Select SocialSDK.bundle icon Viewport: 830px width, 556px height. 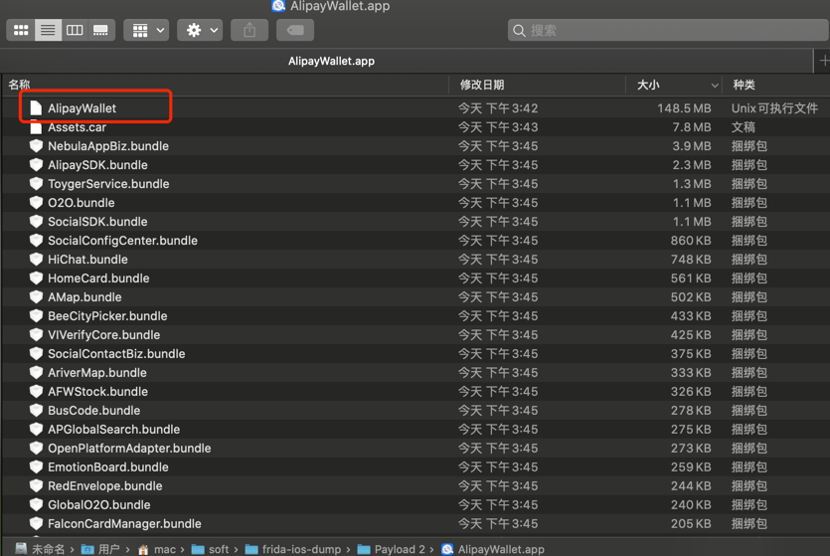pyautogui.click(x=36, y=221)
